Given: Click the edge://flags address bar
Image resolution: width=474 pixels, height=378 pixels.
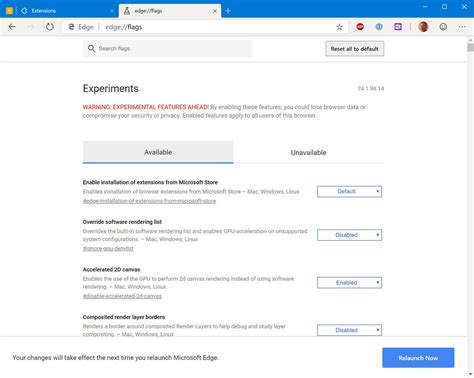Looking at the screenshot, I should (205, 27).
